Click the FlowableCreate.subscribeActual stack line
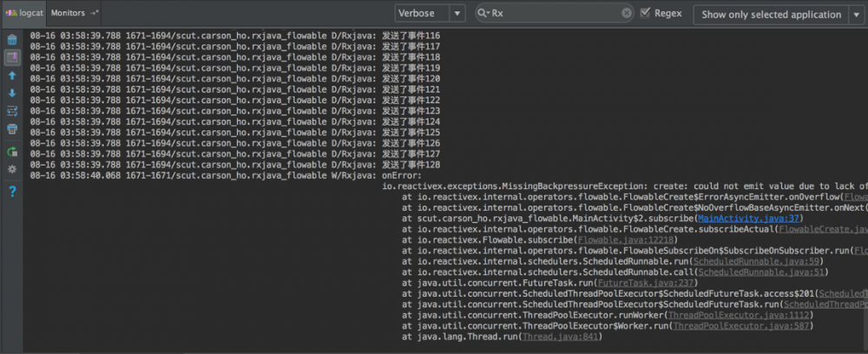This screenshot has height=354, width=868. (635, 229)
